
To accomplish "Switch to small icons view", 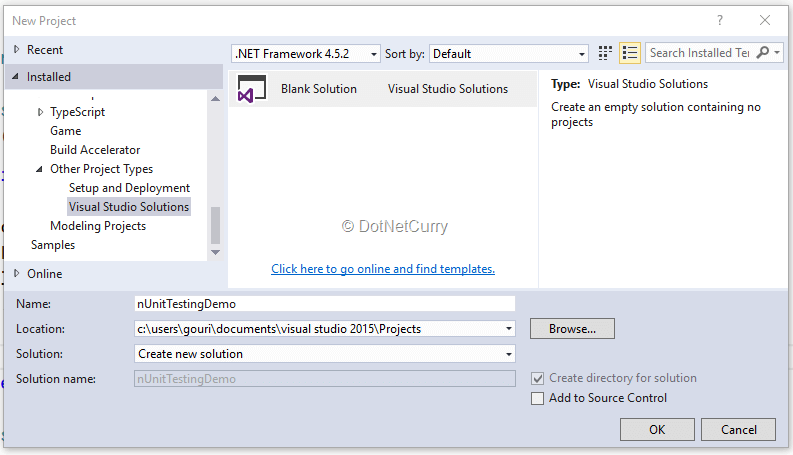I will coord(605,53).
